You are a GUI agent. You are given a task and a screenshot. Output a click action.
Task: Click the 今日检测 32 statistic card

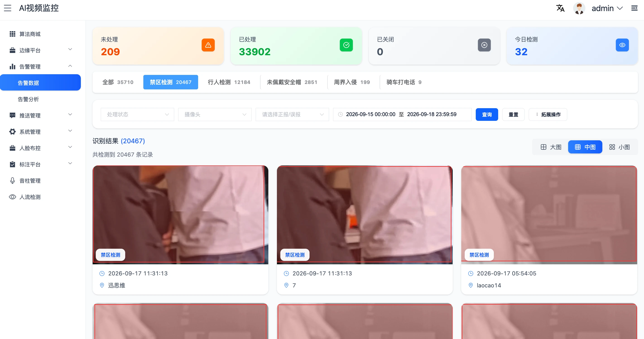point(572,46)
